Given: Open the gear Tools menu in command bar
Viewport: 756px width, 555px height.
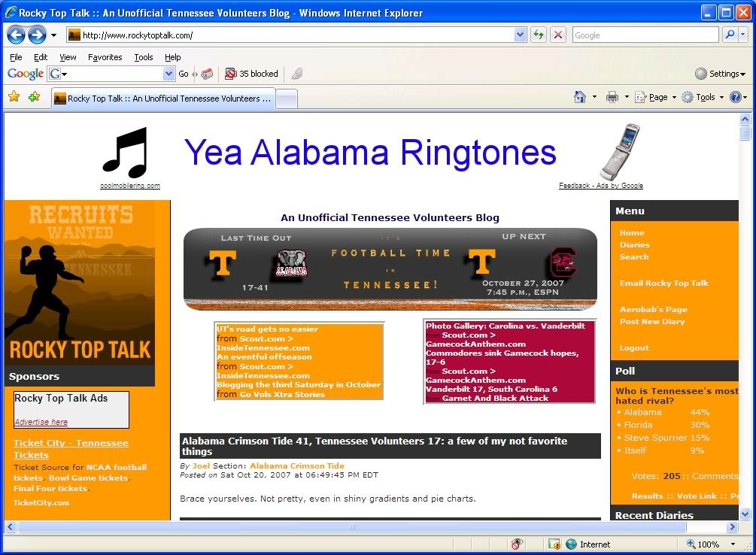Looking at the screenshot, I should pos(703,98).
